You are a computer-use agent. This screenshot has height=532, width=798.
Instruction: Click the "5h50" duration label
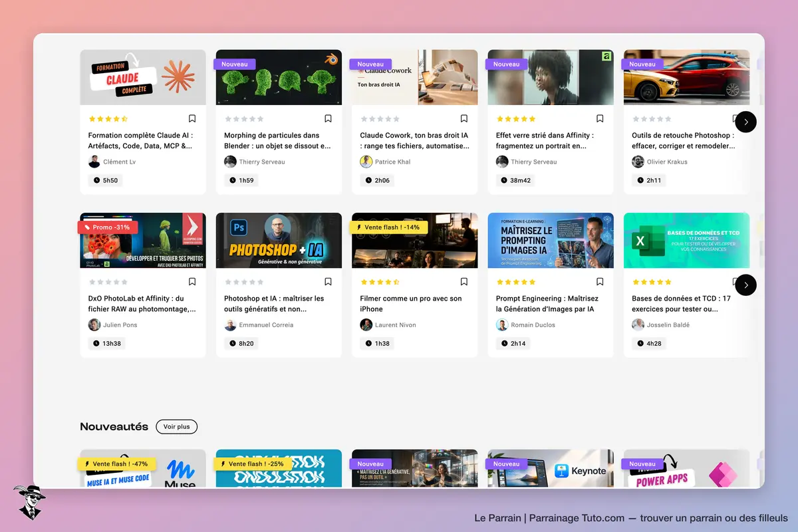pyautogui.click(x=106, y=180)
